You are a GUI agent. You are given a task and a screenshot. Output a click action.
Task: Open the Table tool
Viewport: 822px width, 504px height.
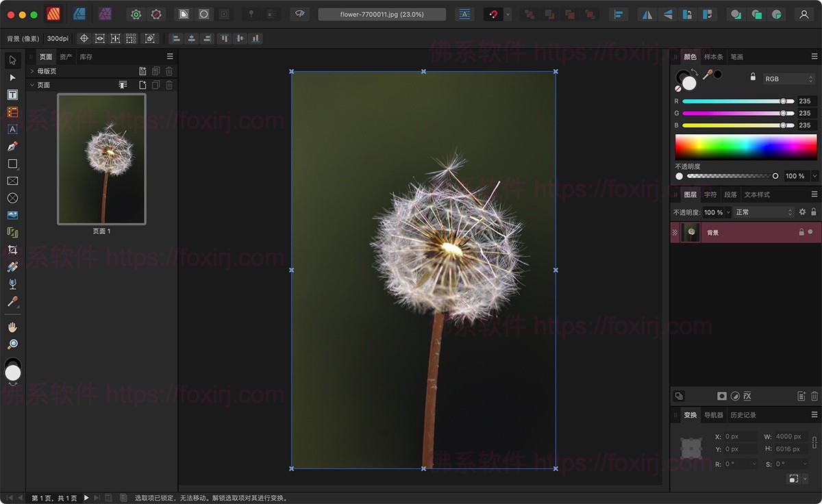pos(12,112)
